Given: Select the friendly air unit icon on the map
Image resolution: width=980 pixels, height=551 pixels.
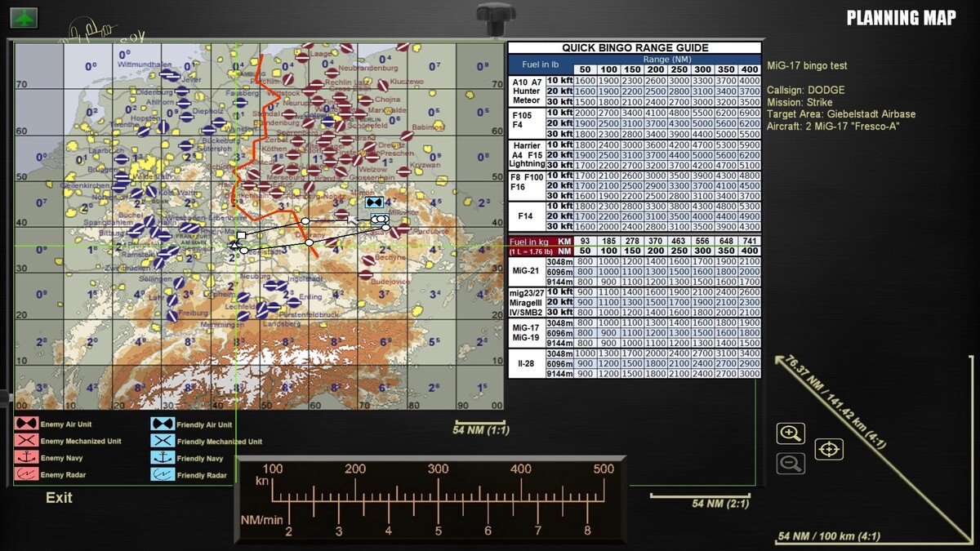Looking at the screenshot, I should pos(374,202).
